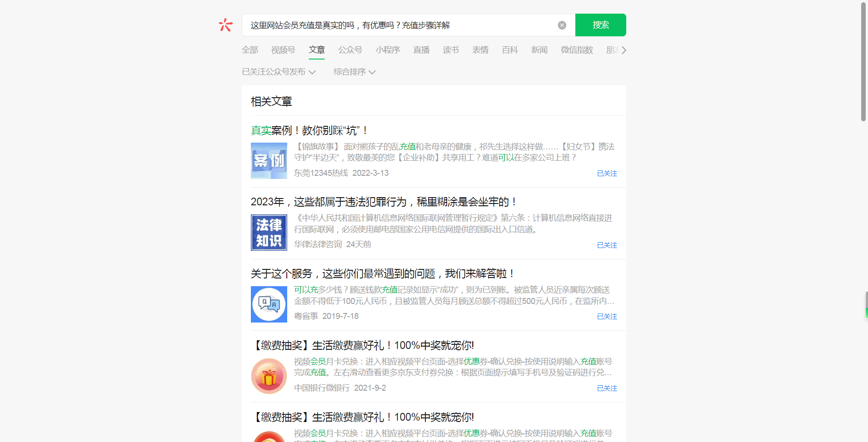
Task: Switch to the 新闻 tab
Action: pyautogui.click(x=539, y=50)
